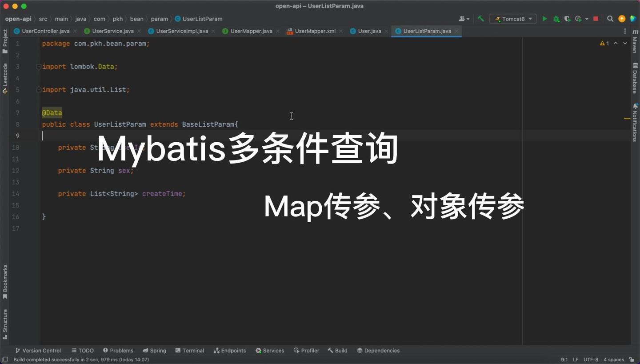
Task: Collapse the lombok import using its fold arrow
Action: point(38,67)
